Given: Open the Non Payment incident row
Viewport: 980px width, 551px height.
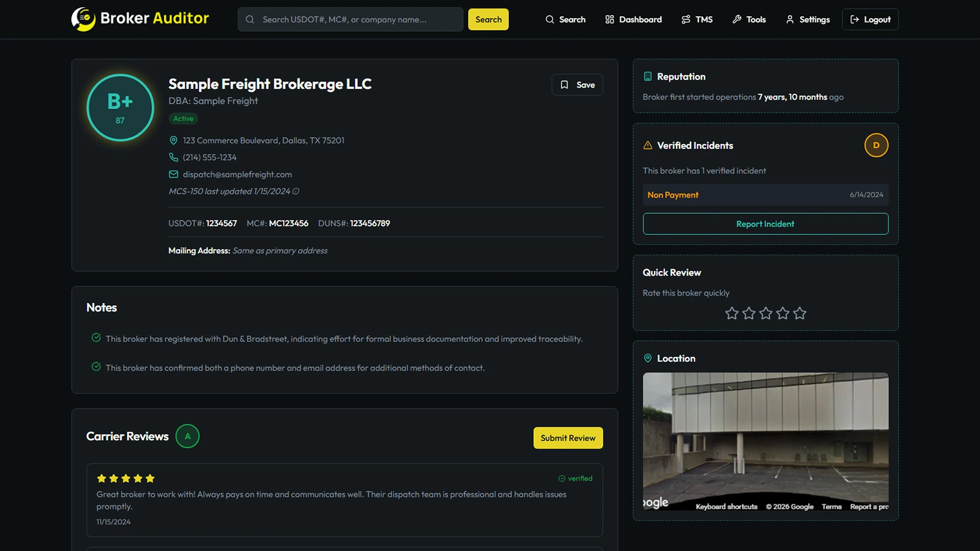Looking at the screenshot, I should [x=765, y=195].
